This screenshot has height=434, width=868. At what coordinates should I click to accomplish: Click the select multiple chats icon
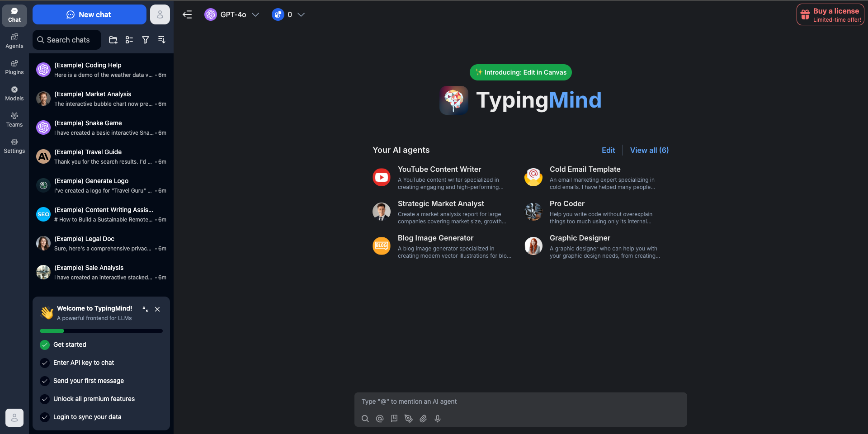pyautogui.click(x=129, y=40)
